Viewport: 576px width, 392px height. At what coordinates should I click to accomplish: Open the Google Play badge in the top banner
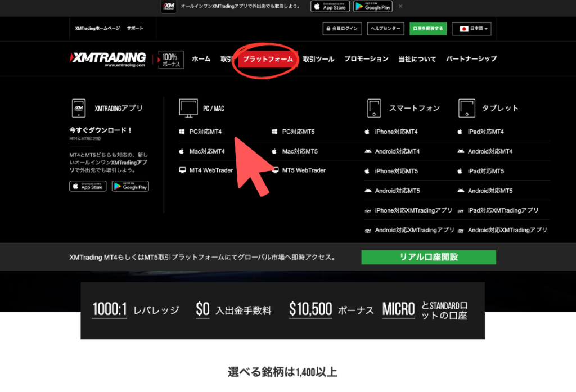373,6
